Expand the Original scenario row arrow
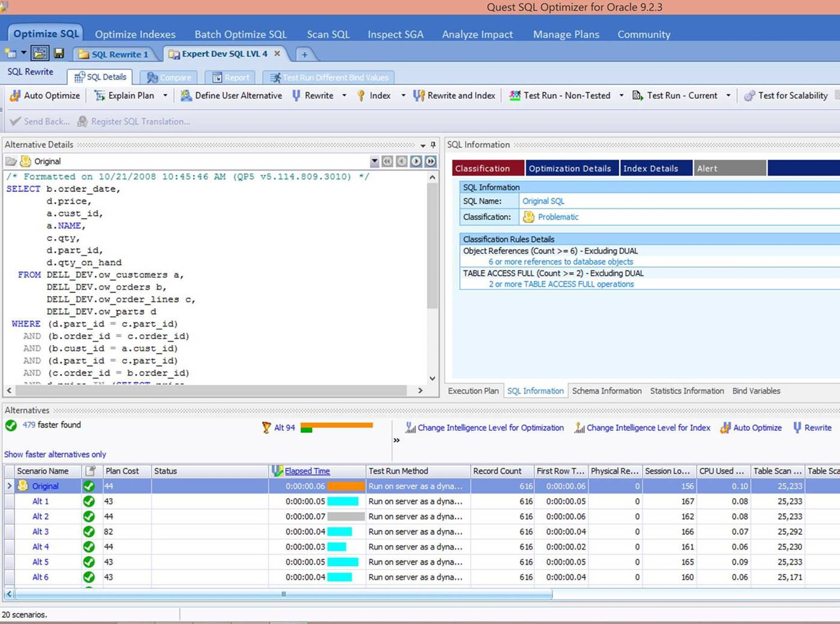The height and width of the screenshot is (624, 840). pos(9,486)
